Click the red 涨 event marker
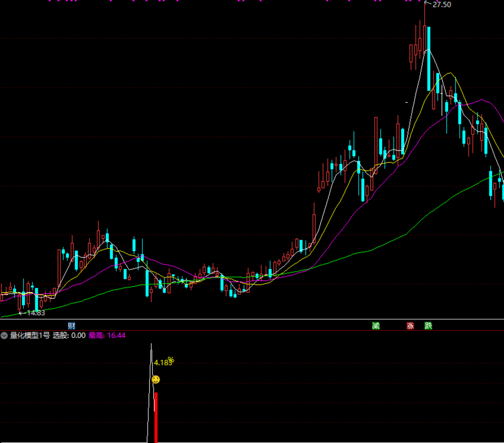Screen dimensions: 504x443 point(410,326)
